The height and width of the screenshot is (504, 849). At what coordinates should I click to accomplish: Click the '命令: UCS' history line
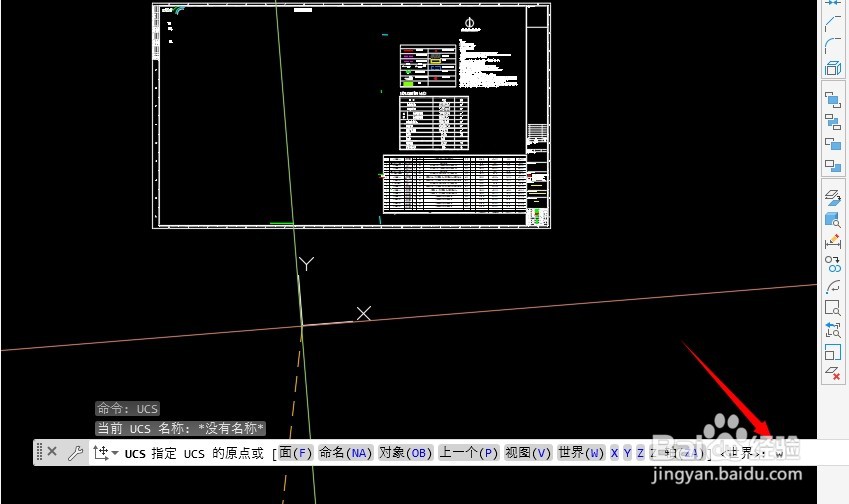click(x=127, y=408)
